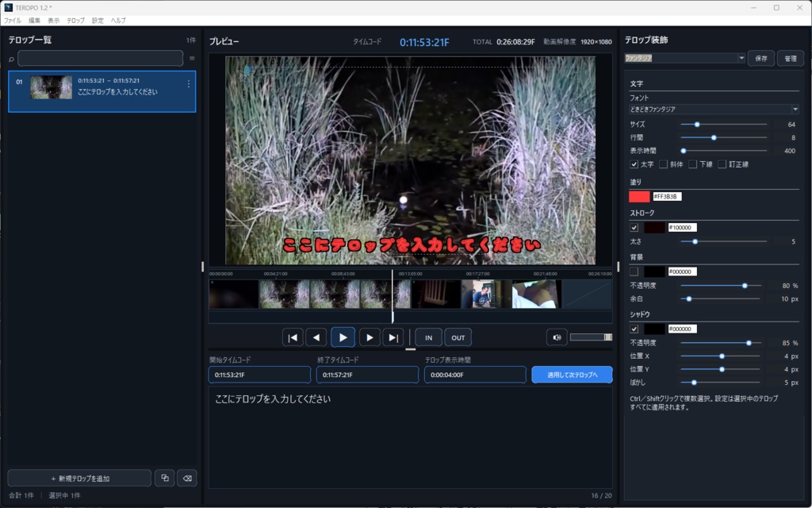Set the OUT point
Viewport: 812px width, 508px height.
458,337
